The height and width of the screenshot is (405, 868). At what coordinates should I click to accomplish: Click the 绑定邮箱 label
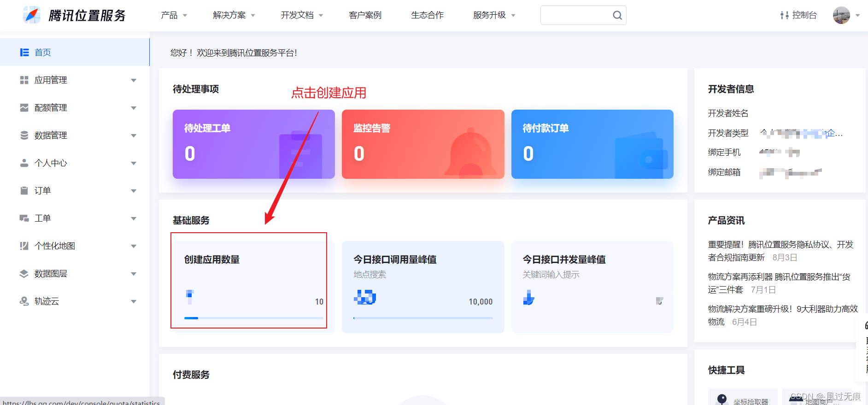pyautogui.click(x=724, y=172)
